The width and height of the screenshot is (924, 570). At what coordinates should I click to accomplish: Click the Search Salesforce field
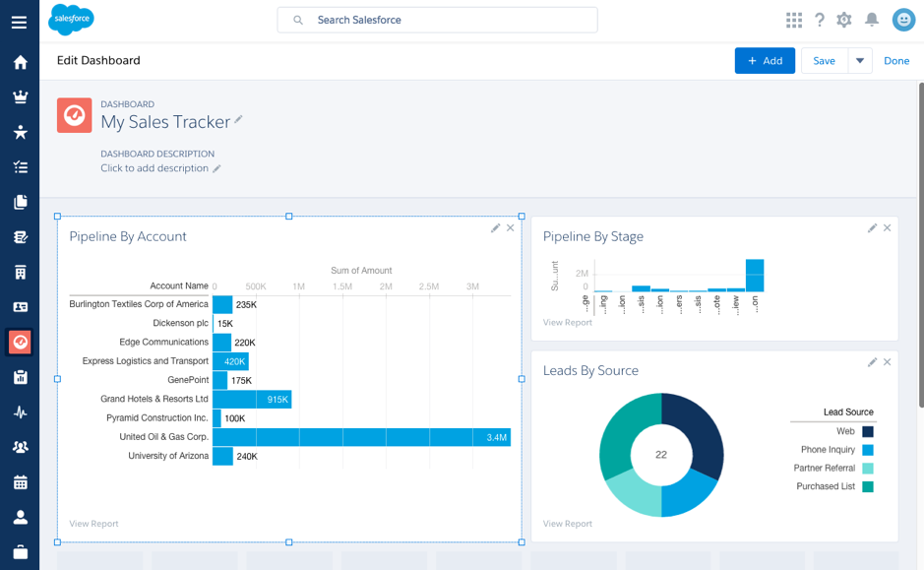click(438, 20)
